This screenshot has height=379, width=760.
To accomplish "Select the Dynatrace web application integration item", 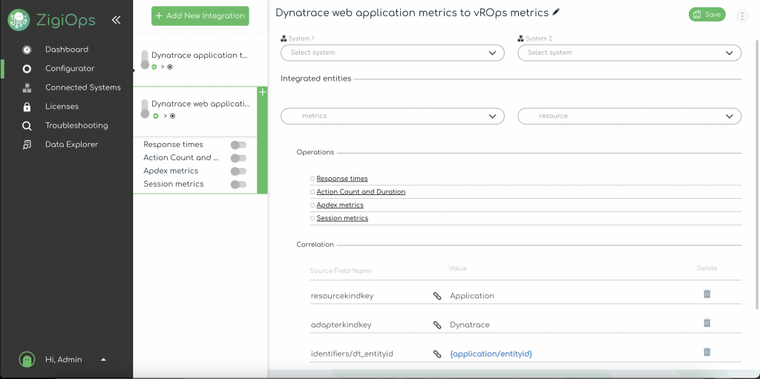I will (196, 111).
